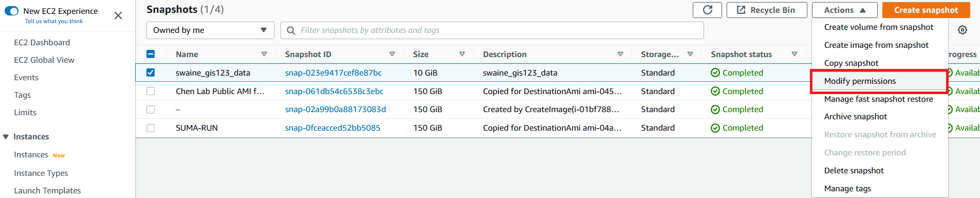Select Manage tags menu item
The height and width of the screenshot is (198, 980).
pyautogui.click(x=847, y=189)
